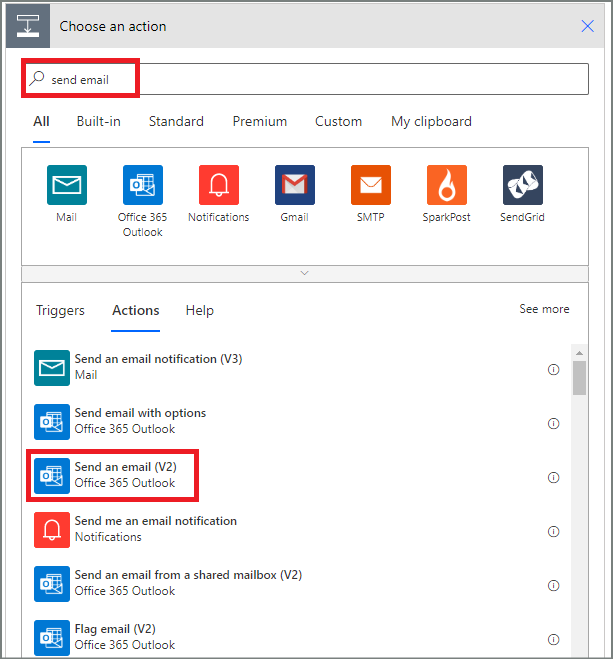613x659 pixels.
Task: Click the action header icon beside 'Choose an action'
Action: [28, 26]
